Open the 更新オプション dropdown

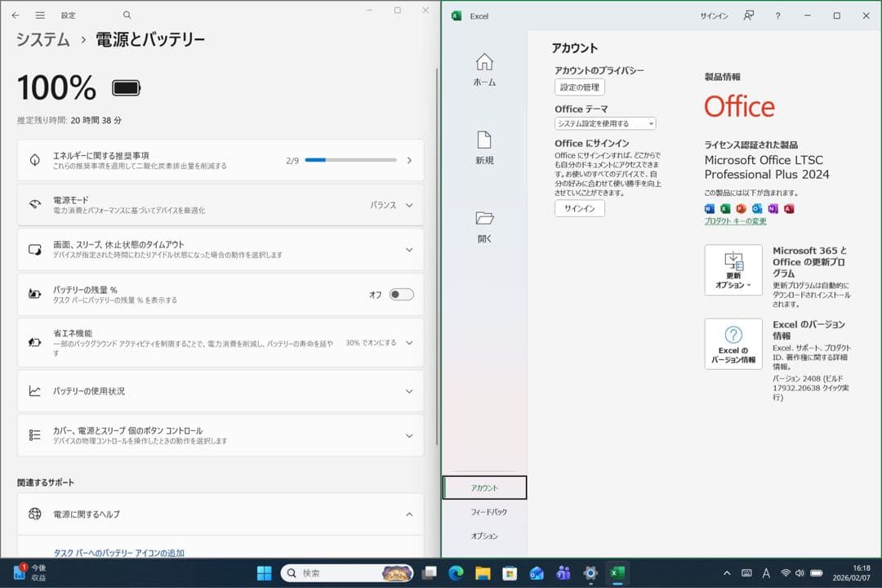coord(733,269)
